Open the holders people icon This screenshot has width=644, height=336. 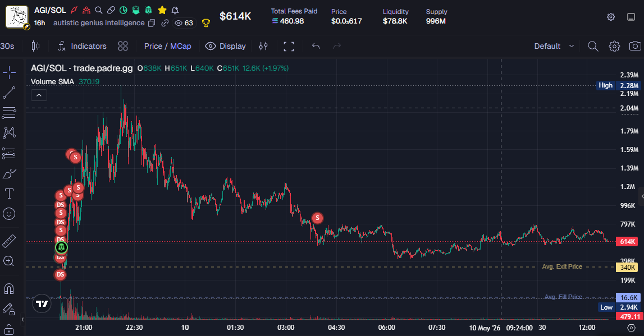click(86, 10)
